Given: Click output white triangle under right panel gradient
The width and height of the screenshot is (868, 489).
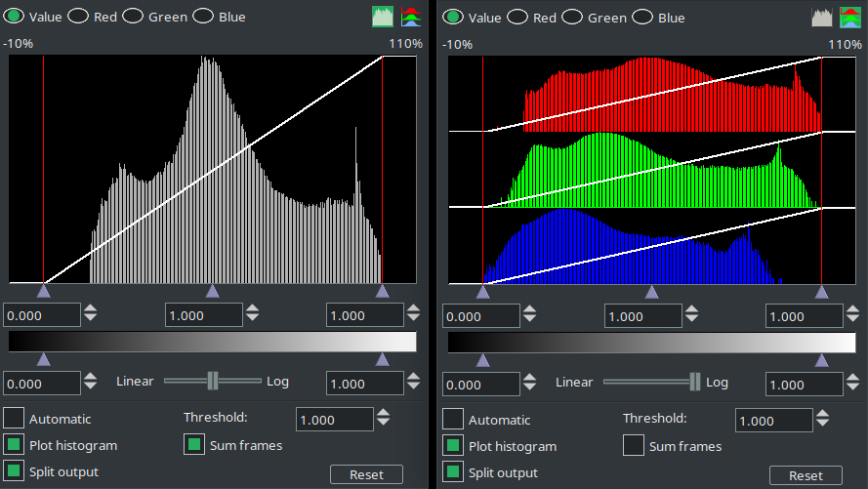Looking at the screenshot, I should pos(821,360).
